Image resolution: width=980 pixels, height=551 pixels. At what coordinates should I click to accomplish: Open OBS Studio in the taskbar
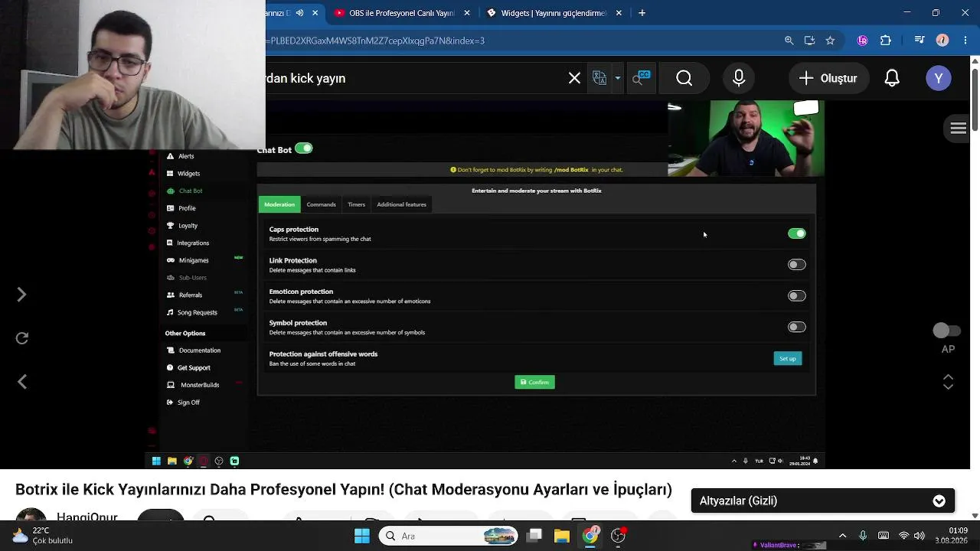[x=618, y=536]
